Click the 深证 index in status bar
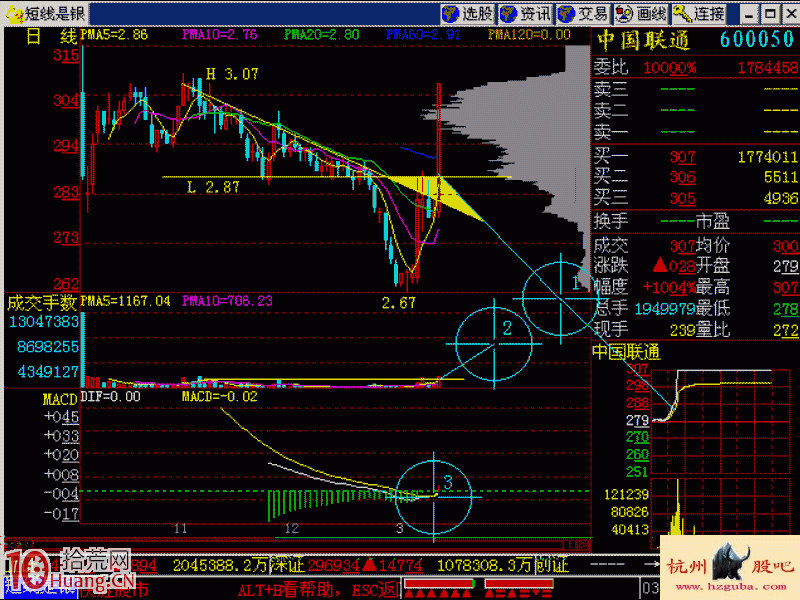Viewport: 800px width, 600px height. click(287, 565)
